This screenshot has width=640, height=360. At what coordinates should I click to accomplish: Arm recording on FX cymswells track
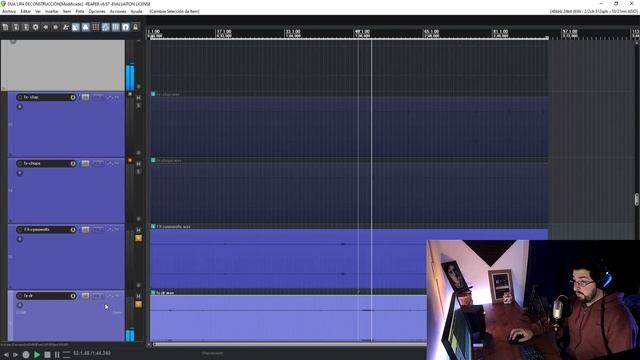click(x=20, y=229)
